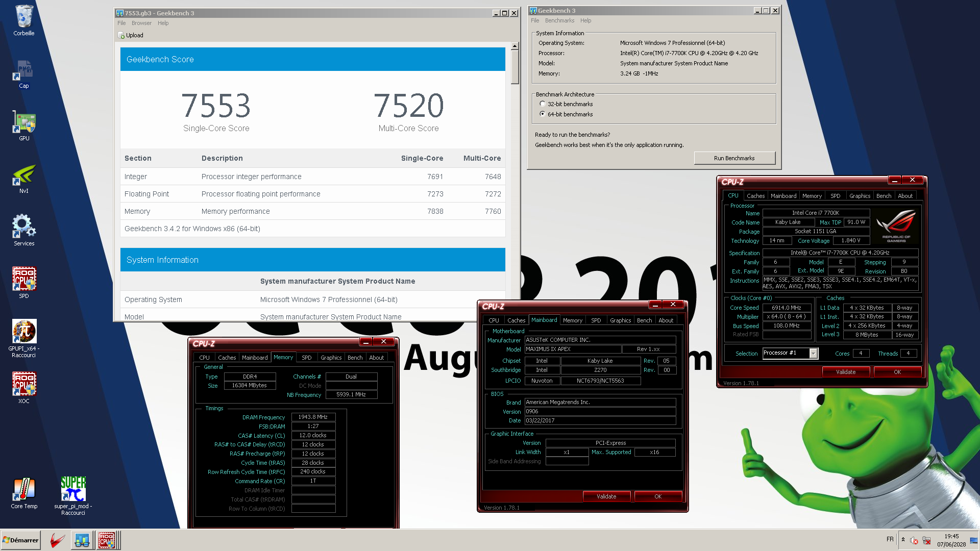
Task: Open File menu in 7553.gb3 window
Action: point(121,23)
